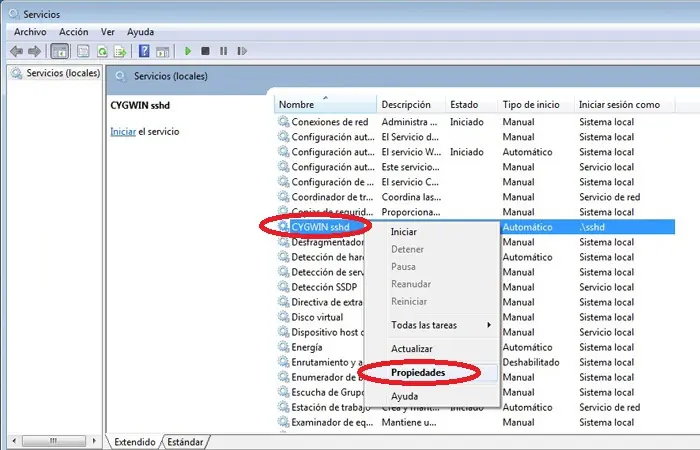Click the Back arrow toolbar icon
The height and width of the screenshot is (450, 700).
pyautogui.click(x=17, y=51)
